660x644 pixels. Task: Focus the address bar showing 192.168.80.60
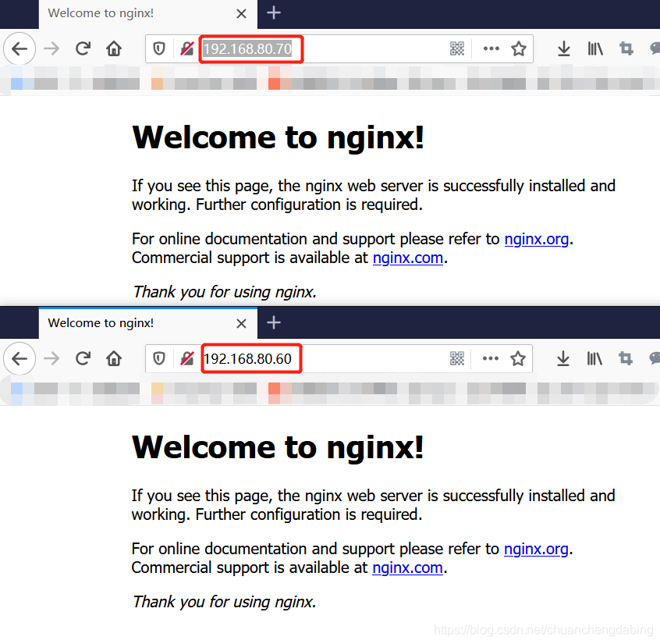(339, 358)
